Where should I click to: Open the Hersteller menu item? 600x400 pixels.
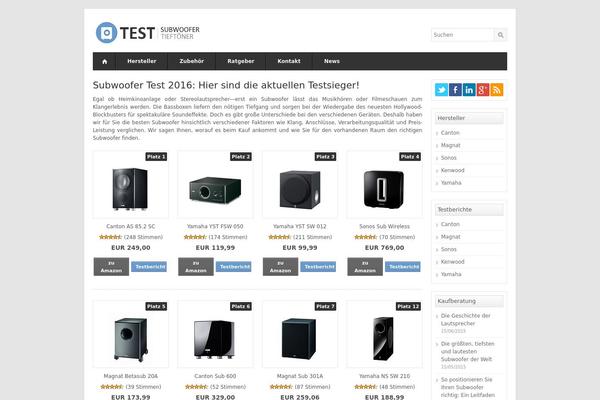142,61
